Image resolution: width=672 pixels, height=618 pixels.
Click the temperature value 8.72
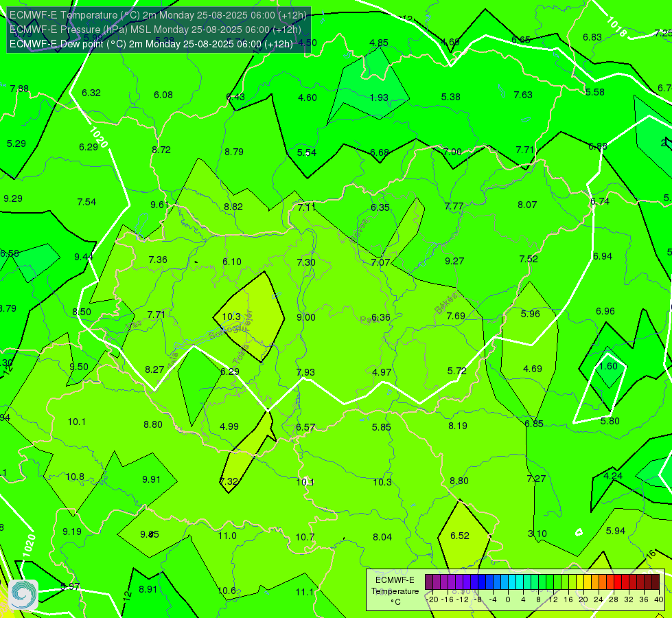[161, 150]
